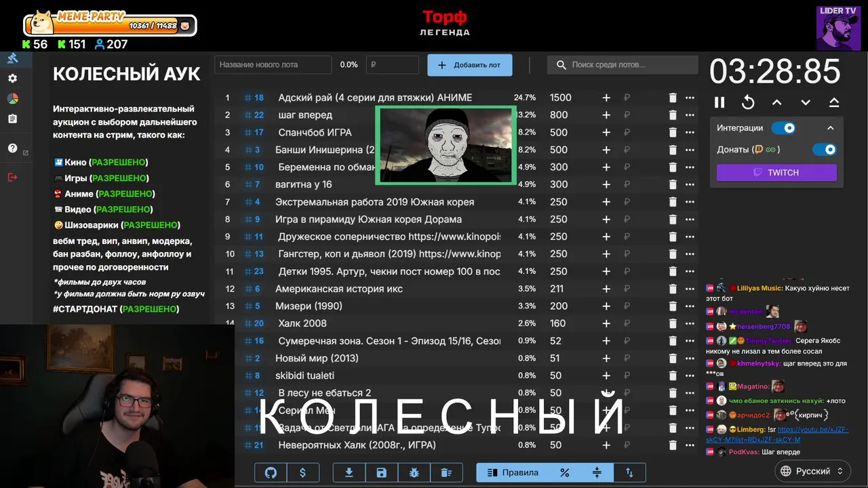Open three-dots menu for Мизери (1990)
868x488 pixels.
690,306
